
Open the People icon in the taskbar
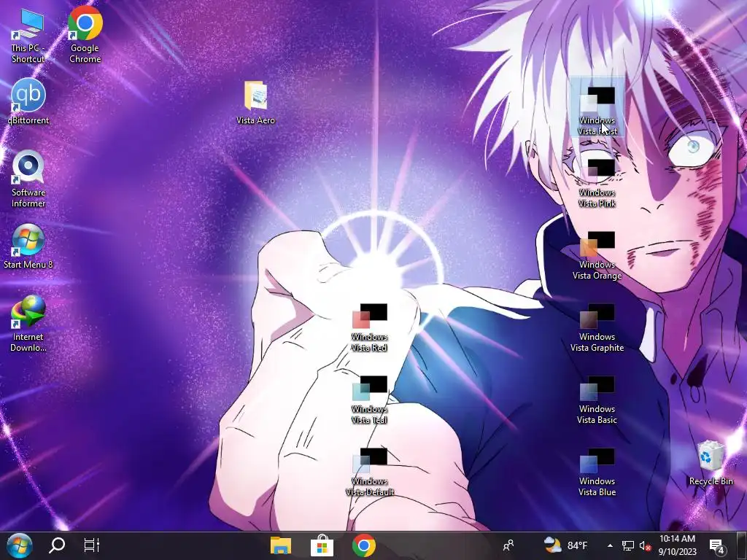click(x=508, y=545)
